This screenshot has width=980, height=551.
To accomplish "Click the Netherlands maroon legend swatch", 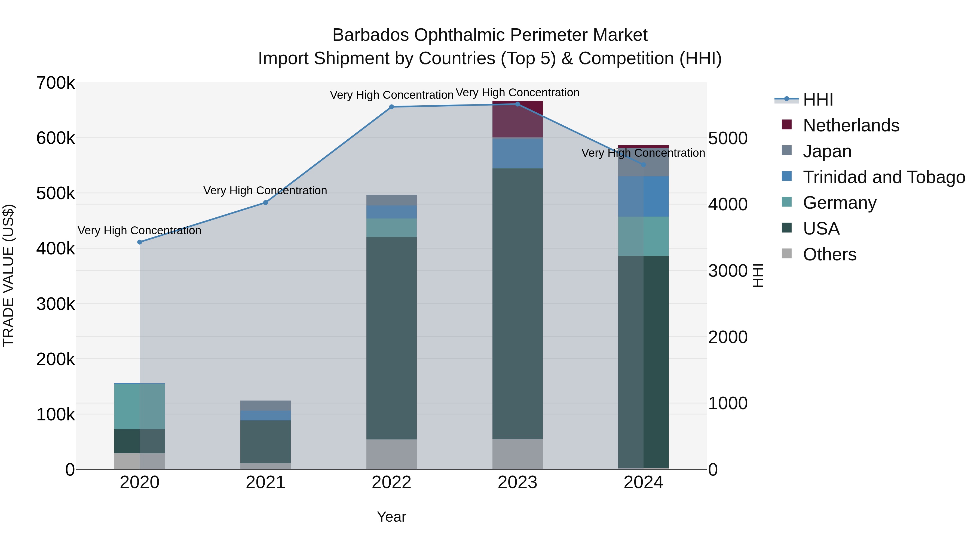I will 786,125.
